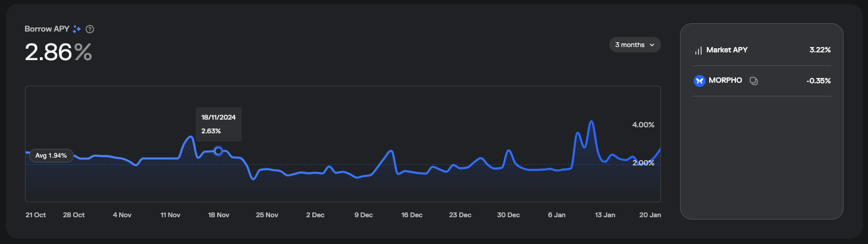
Task: Click the copy icon next to MORPHO
Action: 753,80
